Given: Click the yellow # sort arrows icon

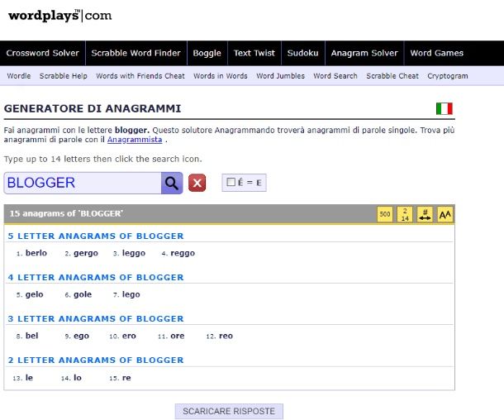Looking at the screenshot, I should click(425, 214).
